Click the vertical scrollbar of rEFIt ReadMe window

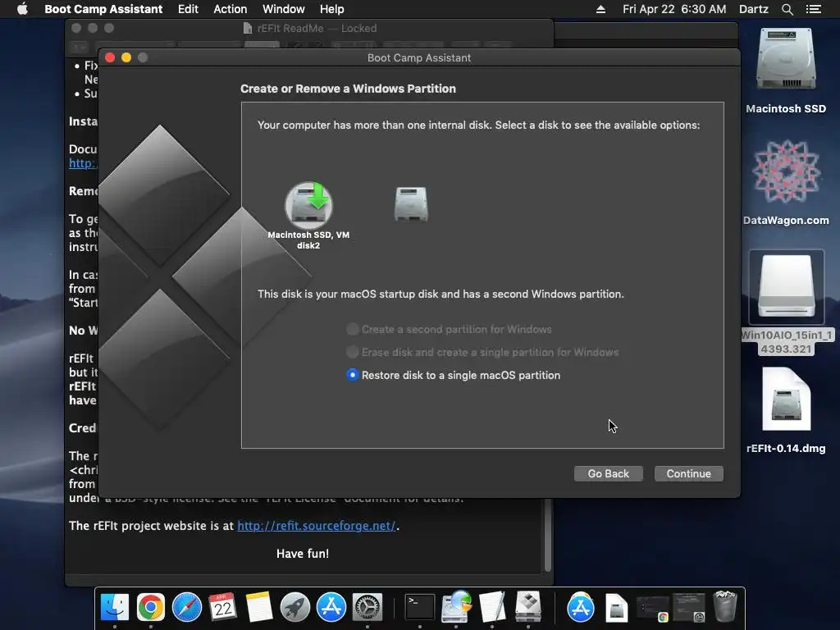[547, 535]
